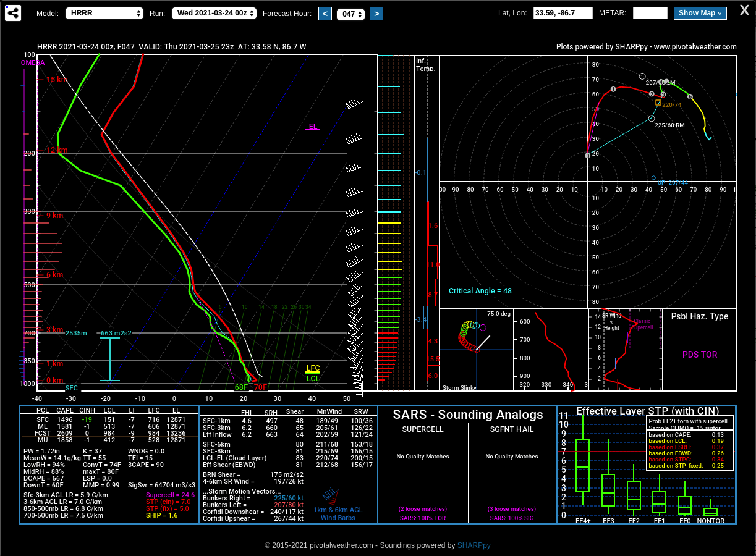The height and width of the screenshot is (556, 756).
Task: Go to the previous forecast hour
Action: coord(325,13)
